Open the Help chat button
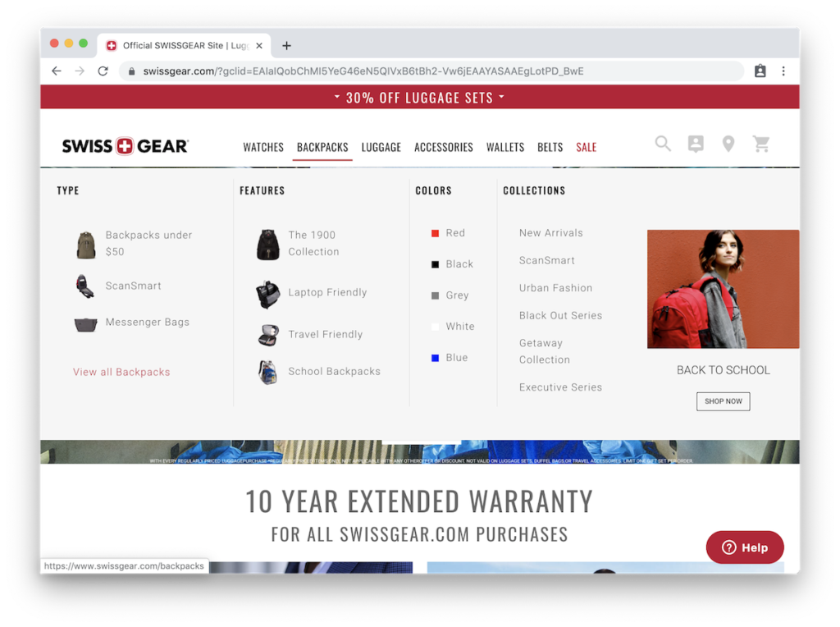The image size is (840, 627). 745,547
